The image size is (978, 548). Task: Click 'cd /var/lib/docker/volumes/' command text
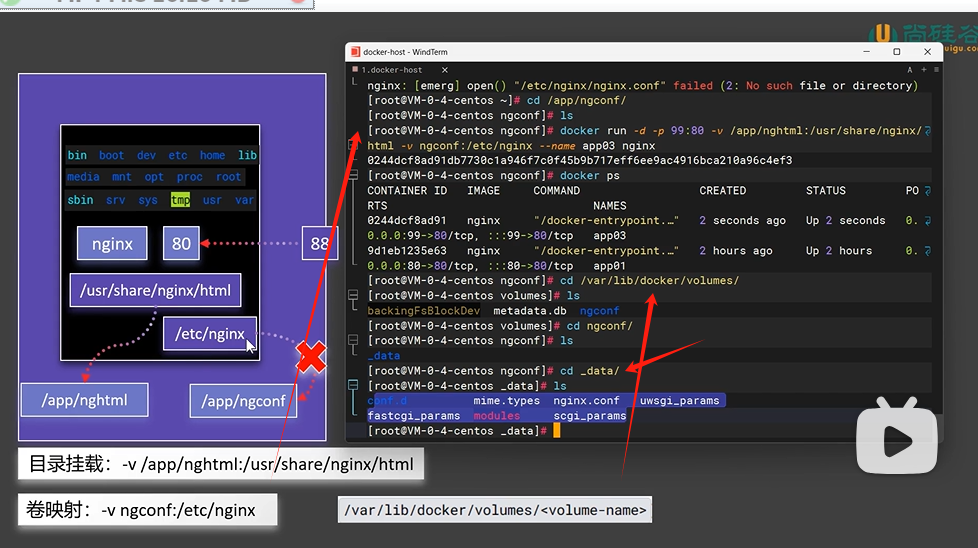[x=649, y=281]
